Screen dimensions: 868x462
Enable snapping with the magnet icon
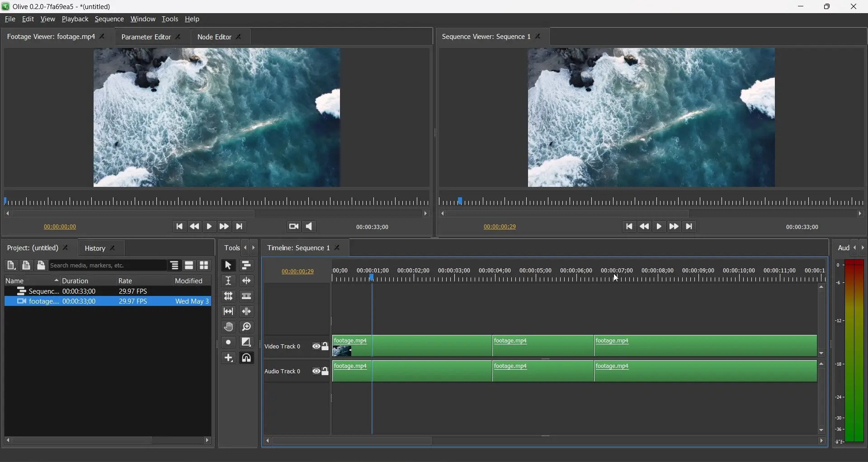click(x=247, y=357)
